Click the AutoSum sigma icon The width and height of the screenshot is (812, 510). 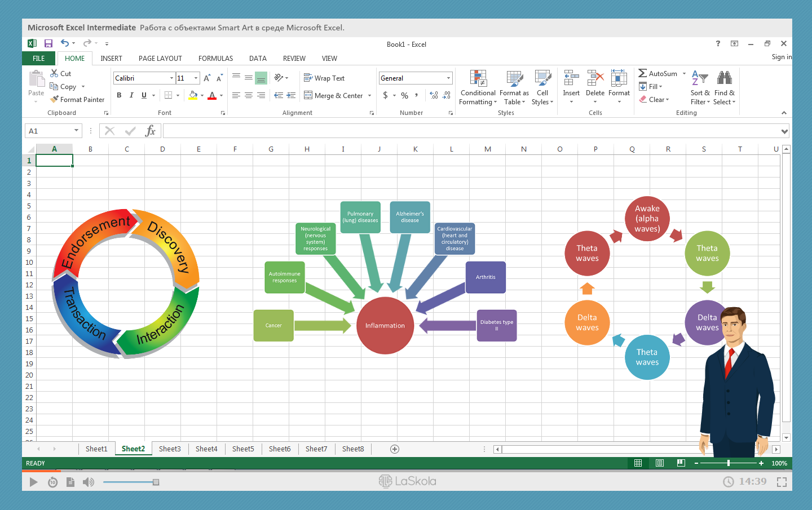pyautogui.click(x=642, y=73)
